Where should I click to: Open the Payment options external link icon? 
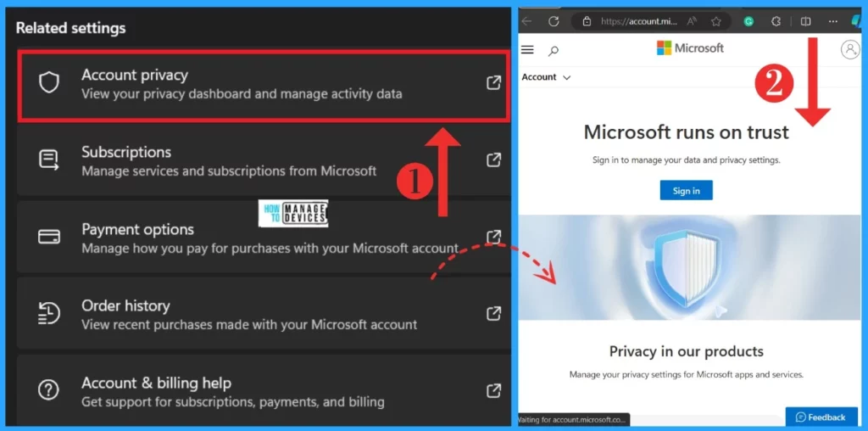[493, 237]
